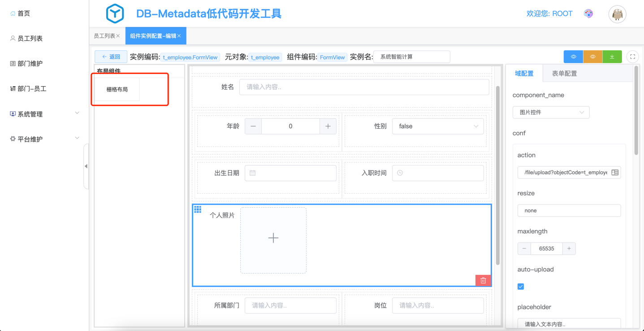Screen dimensions: 644x331
Task: Open the component_name 图片控件 dropdown
Action: [x=551, y=113]
